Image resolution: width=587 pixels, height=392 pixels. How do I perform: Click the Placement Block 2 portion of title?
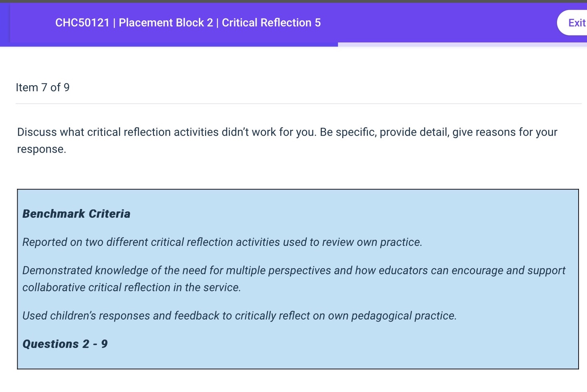(x=165, y=23)
